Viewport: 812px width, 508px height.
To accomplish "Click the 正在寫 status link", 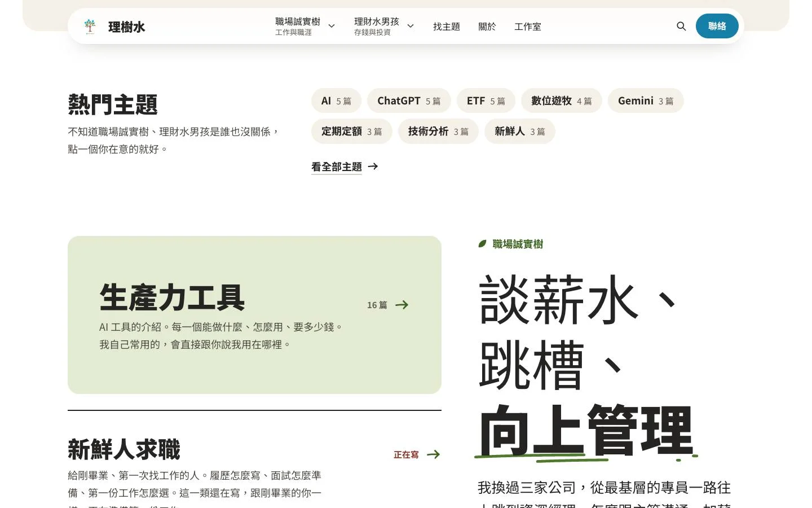I will pos(406,454).
